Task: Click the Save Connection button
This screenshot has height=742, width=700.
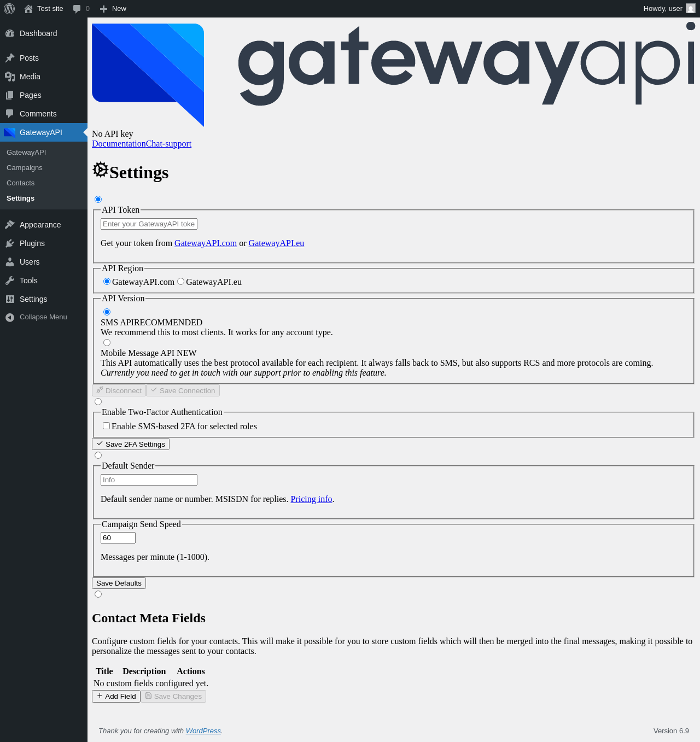Action: [183, 390]
